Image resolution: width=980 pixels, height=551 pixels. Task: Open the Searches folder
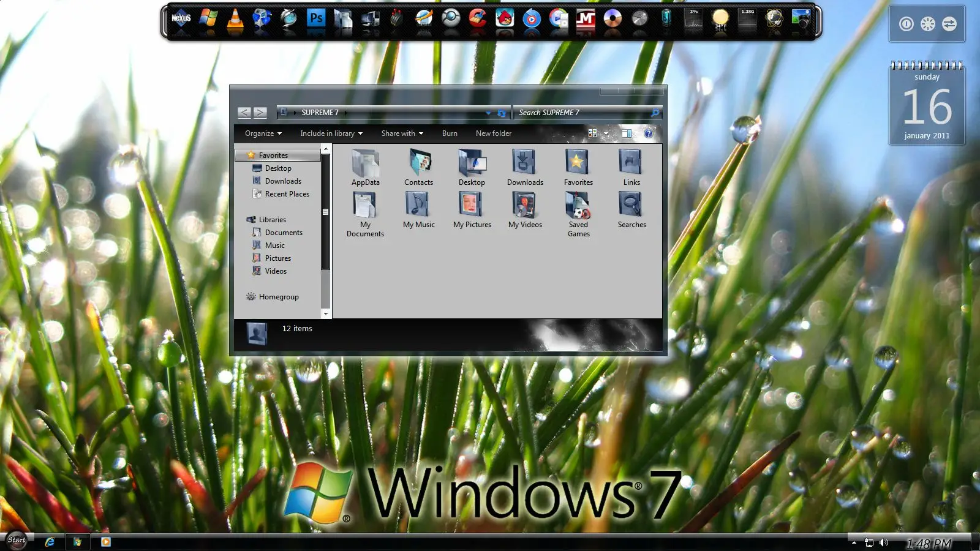631,210
